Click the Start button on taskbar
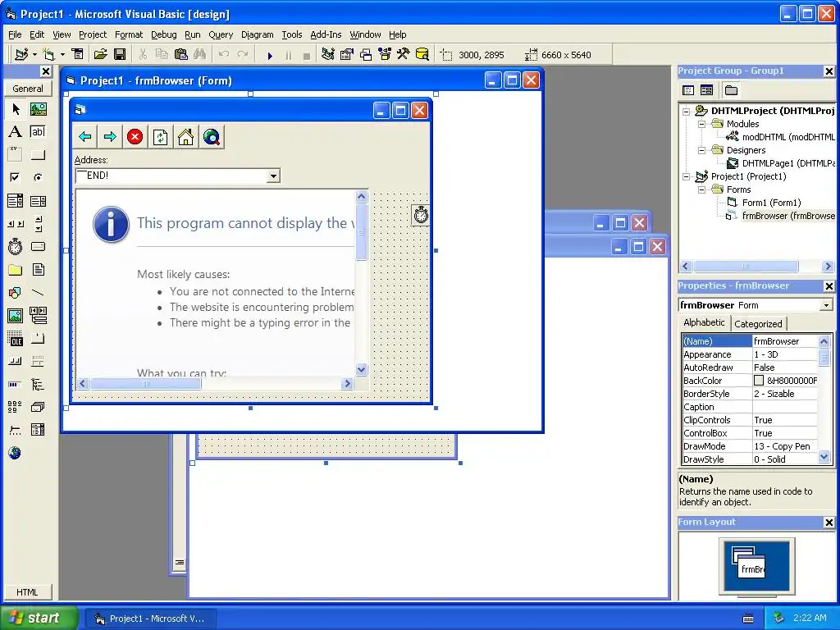 click(x=39, y=618)
